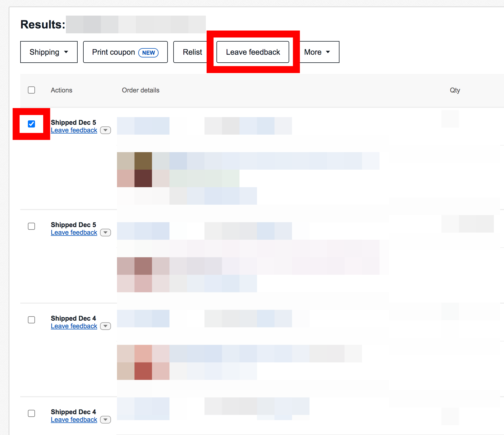The width and height of the screenshot is (504, 435).
Task: Toggle the select-all checkbox beside Actions header
Action: 31,90
